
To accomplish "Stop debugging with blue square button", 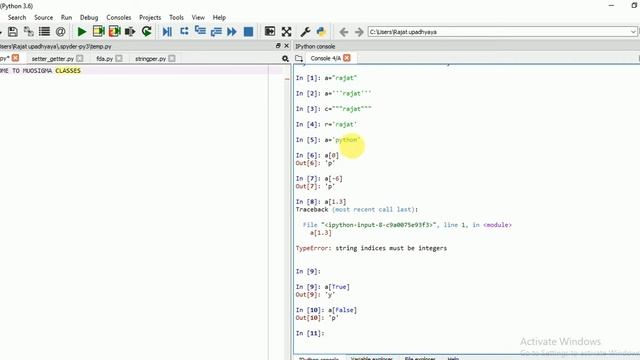I will click(x=248, y=31).
